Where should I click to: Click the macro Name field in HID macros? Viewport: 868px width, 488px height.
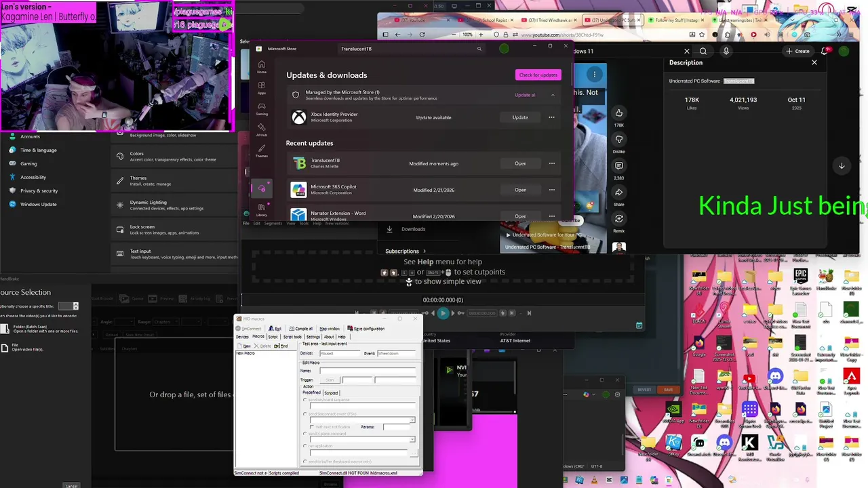[x=368, y=371]
